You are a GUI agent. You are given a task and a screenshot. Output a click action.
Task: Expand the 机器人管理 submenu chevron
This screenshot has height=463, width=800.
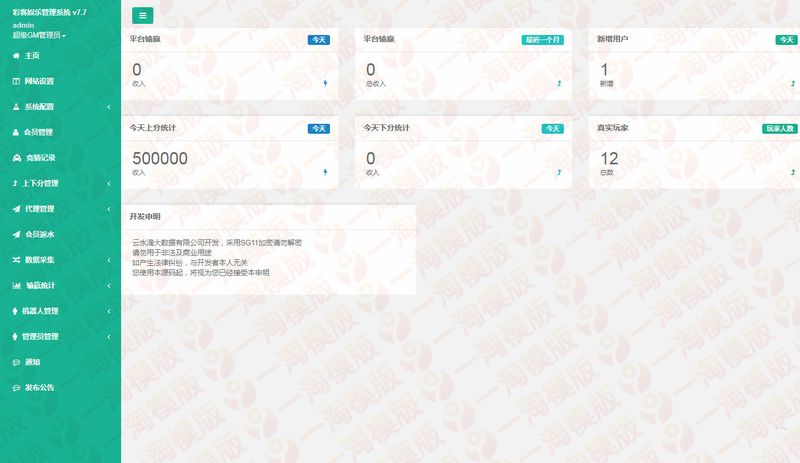(x=109, y=311)
